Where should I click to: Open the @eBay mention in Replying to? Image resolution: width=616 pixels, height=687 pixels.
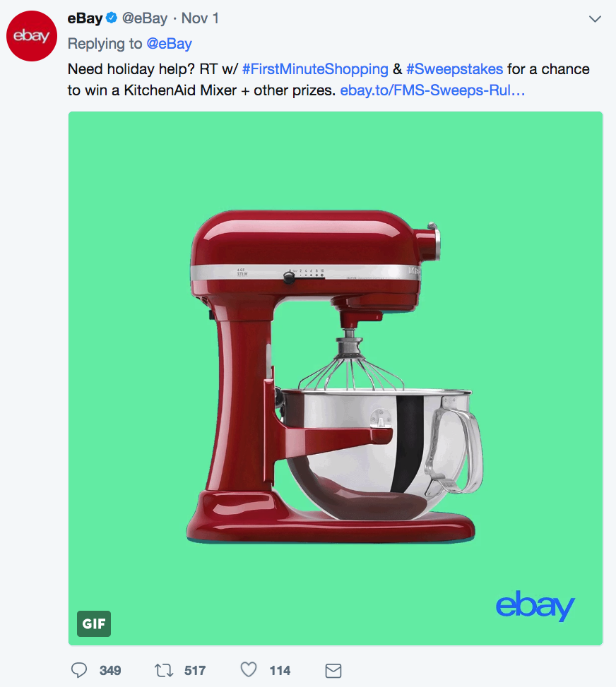coord(170,44)
